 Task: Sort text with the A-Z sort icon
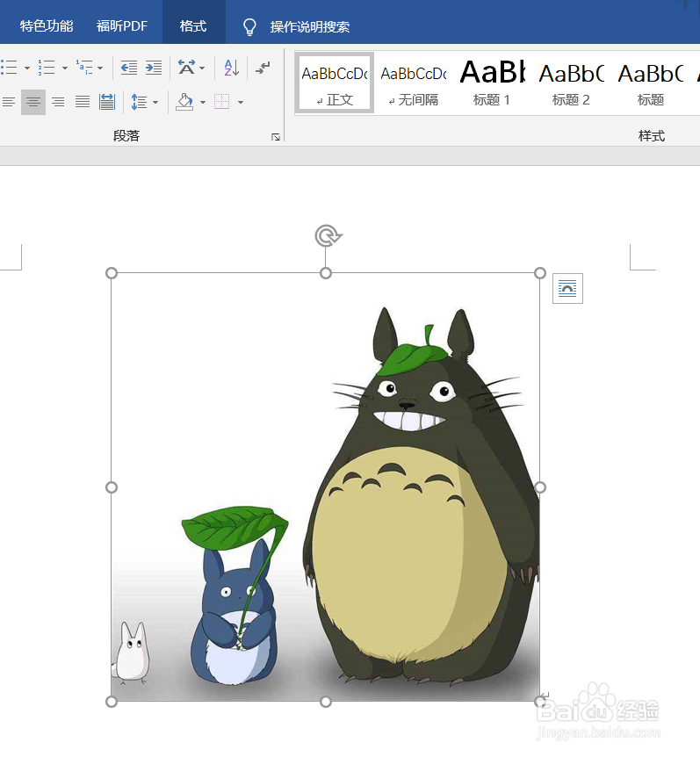coord(232,68)
